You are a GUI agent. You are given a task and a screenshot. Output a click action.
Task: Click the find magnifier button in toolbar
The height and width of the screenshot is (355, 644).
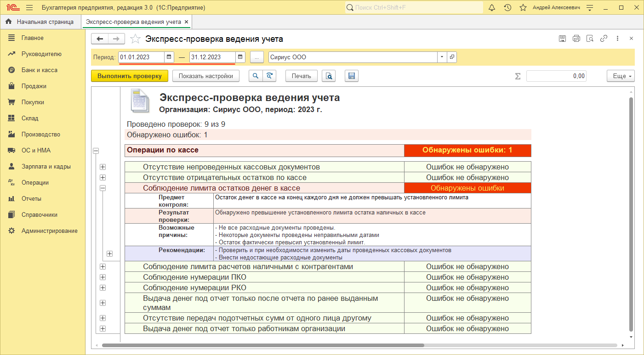256,76
